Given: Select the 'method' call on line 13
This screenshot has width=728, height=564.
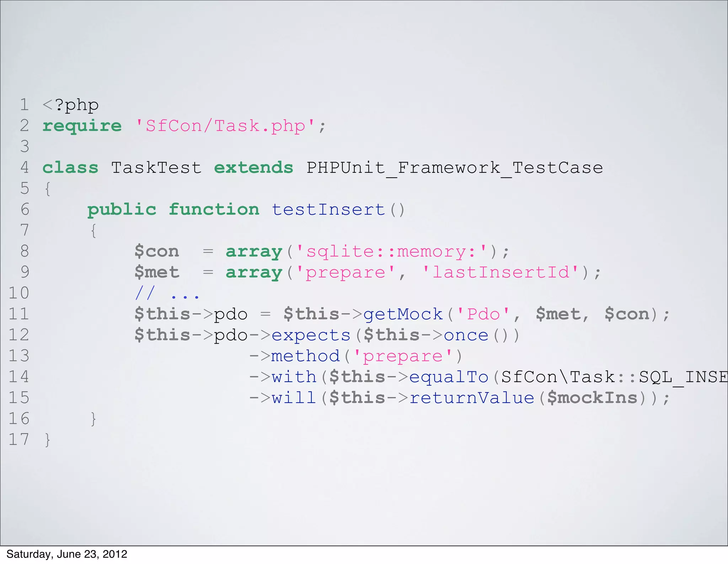Looking at the screenshot, I should 306,356.
